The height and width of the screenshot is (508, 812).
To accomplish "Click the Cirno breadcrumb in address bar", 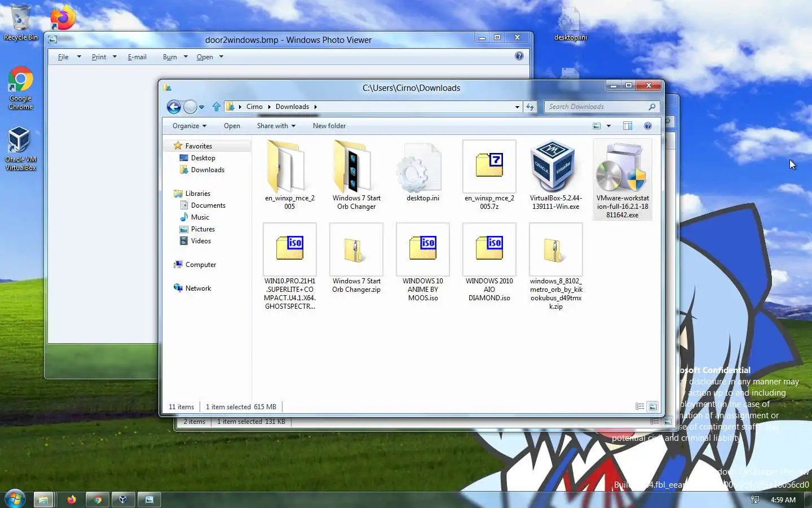I will pos(254,107).
